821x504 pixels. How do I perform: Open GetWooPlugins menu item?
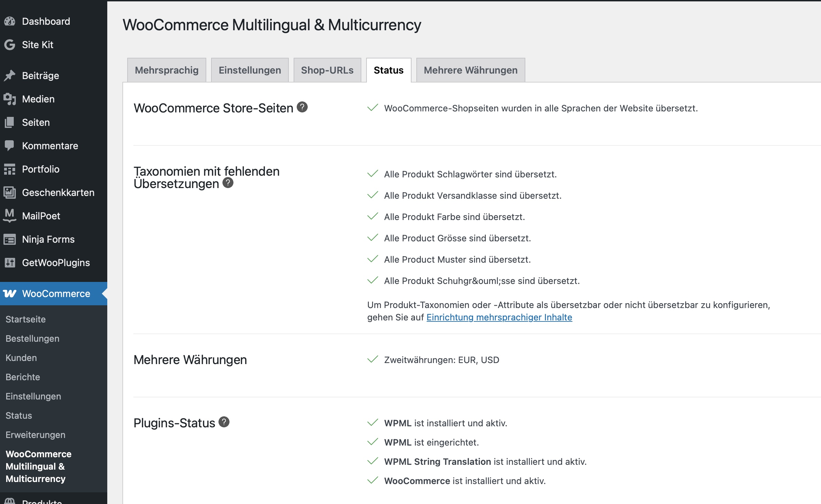click(54, 263)
